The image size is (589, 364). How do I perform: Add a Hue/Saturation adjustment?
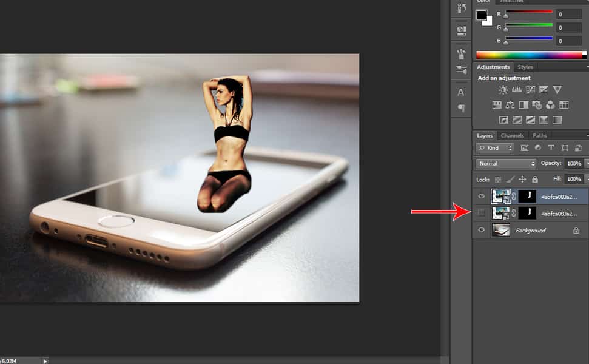coord(497,105)
